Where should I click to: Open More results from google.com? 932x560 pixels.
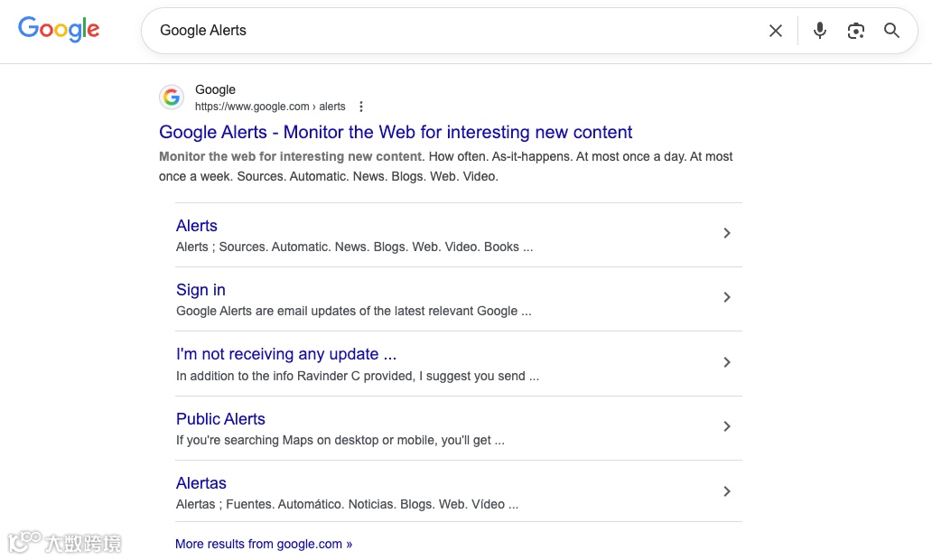264,544
